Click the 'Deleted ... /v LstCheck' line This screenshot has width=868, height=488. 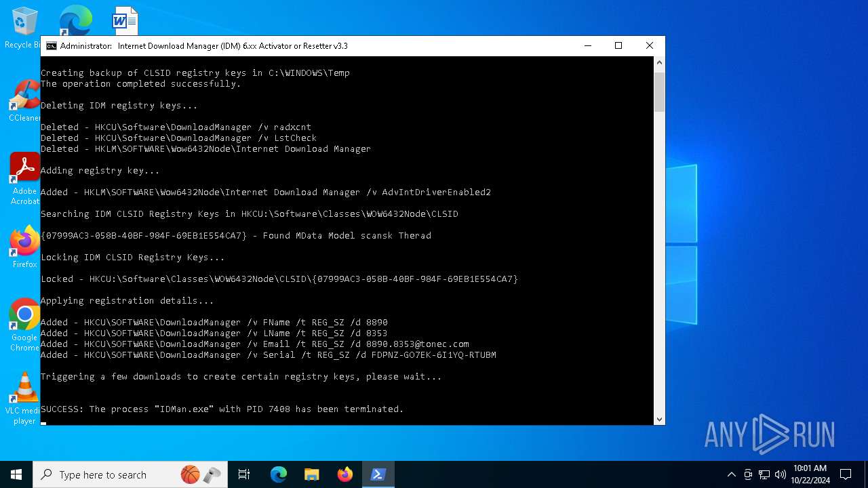coord(178,138)
